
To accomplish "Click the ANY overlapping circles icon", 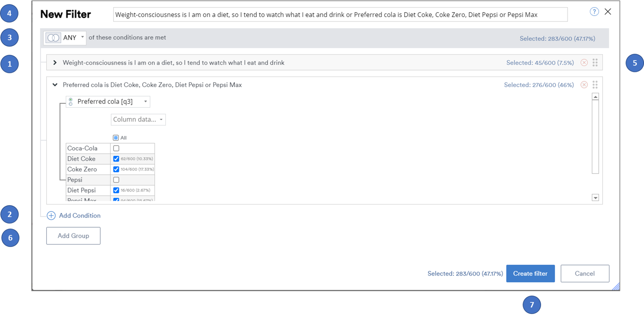I will [53, 38].
